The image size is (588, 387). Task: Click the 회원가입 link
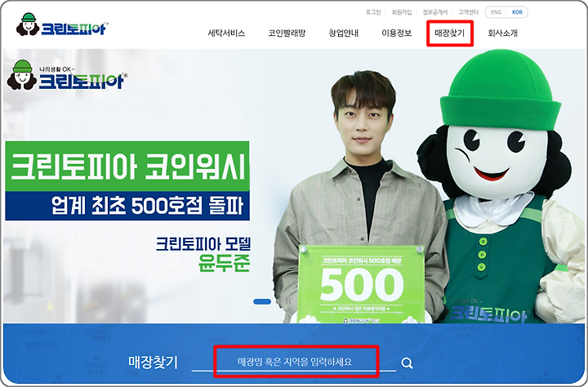[x=402, y=12]
